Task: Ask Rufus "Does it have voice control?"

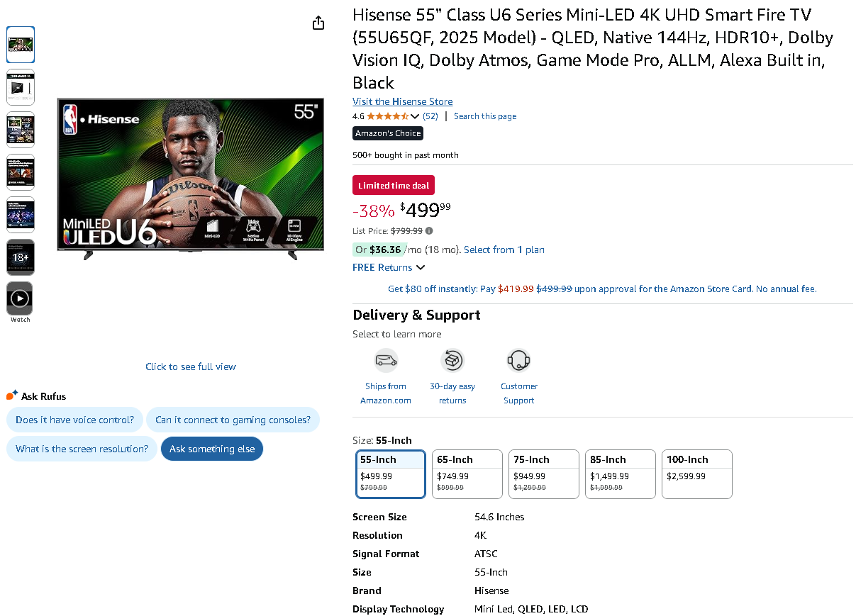Action: tap(74, 420)
